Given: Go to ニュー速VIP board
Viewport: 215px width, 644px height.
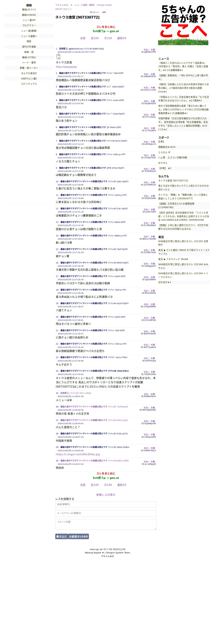Looking at the screenshot, I should [x=29, y=20].
